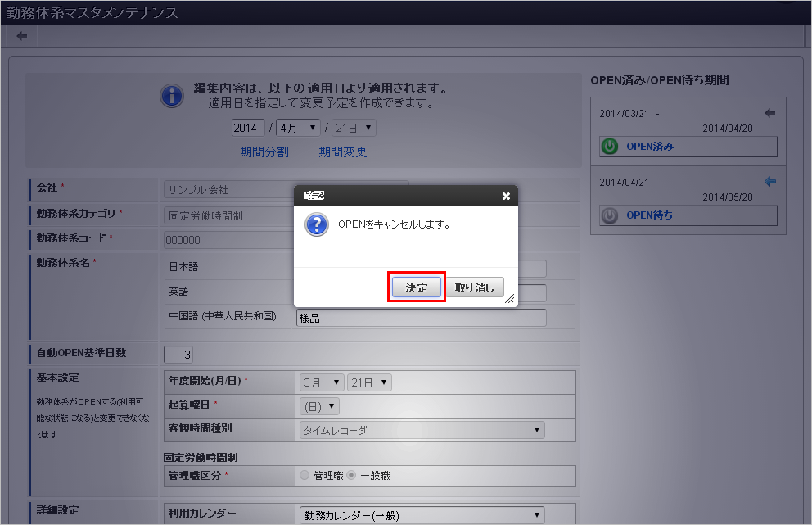Click the 固定労働時間制 category field
The height and width of the screenshot is (525, 812).
point(229,215)
